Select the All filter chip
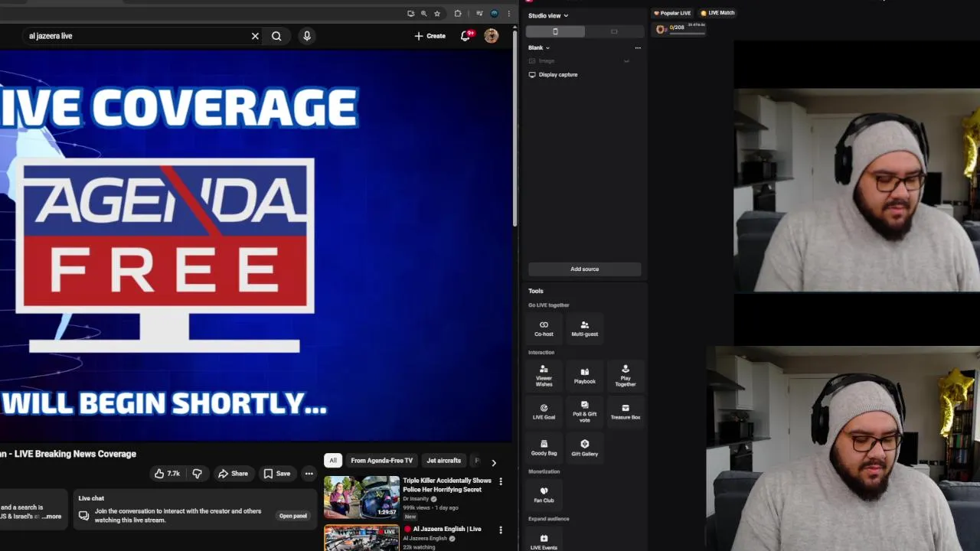Screen dimensions: 980x551 [x=333, y=461]
